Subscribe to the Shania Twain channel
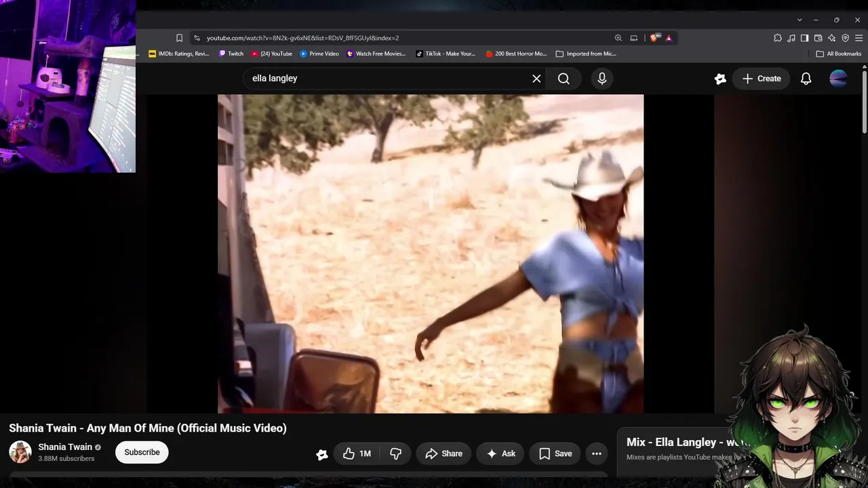 tap(142, 452)
